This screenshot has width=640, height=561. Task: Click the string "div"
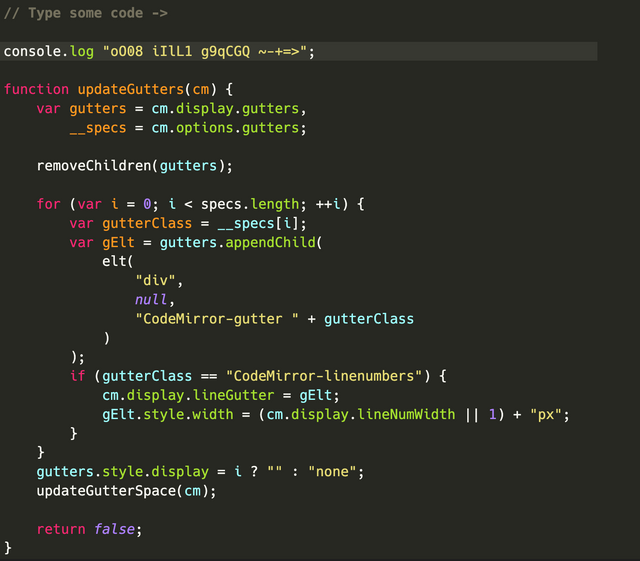pos(155,280)
